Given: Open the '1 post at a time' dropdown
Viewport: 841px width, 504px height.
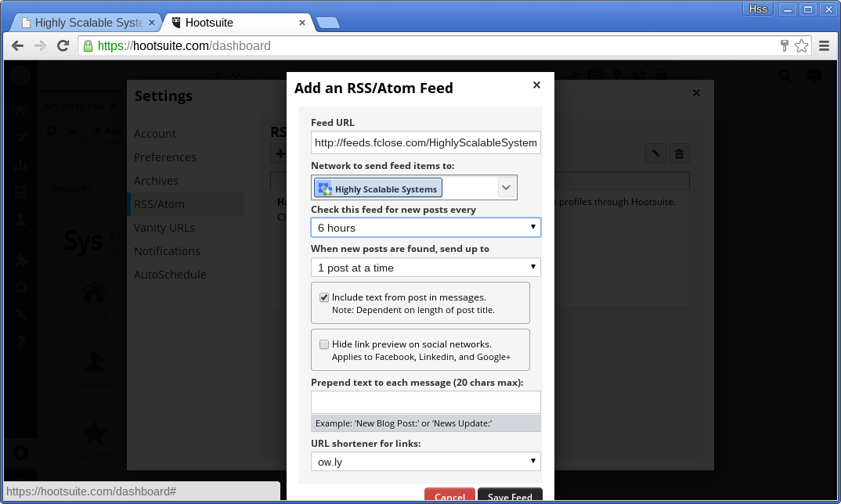Looking at the screenshot, I should 426,268.
